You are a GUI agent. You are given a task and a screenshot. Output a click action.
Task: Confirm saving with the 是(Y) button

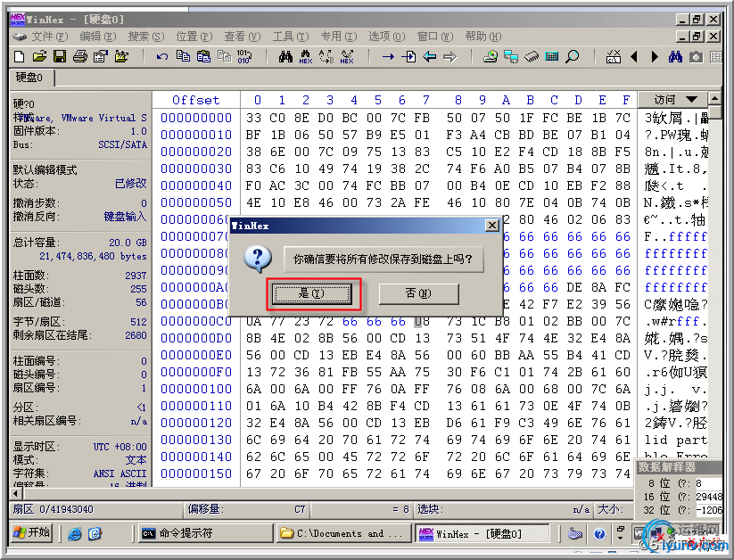(x=312, y=293)
